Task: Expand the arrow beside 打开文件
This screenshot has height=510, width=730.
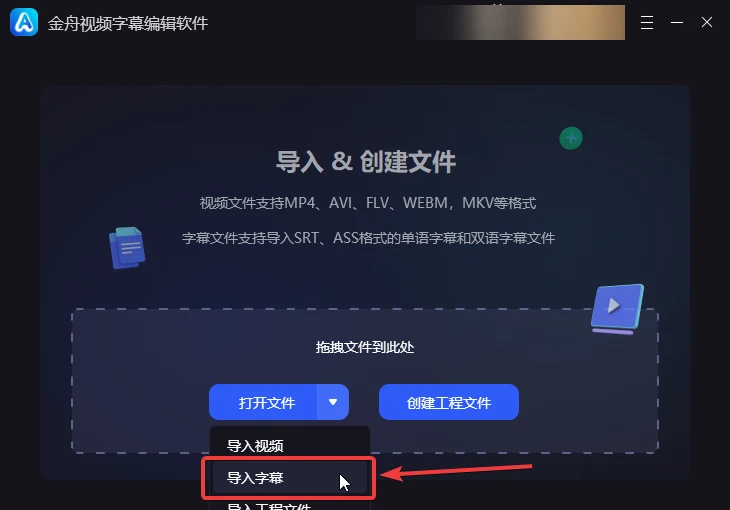Action: 333,402
